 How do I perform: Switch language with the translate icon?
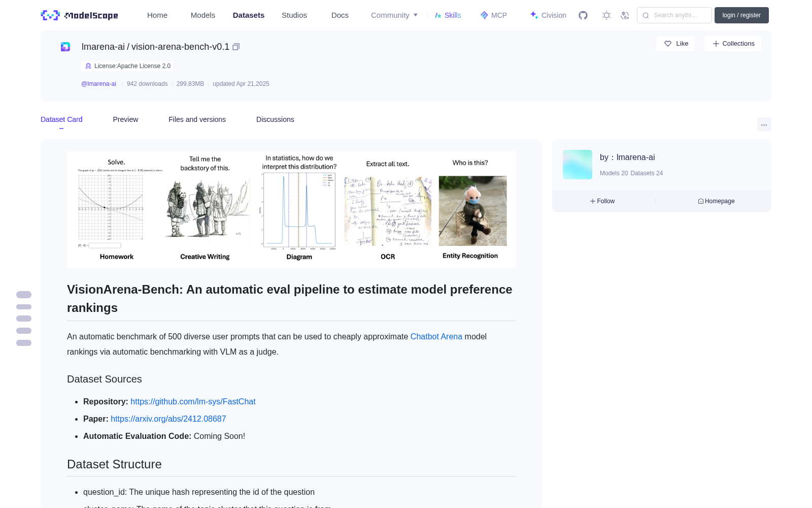625,15
